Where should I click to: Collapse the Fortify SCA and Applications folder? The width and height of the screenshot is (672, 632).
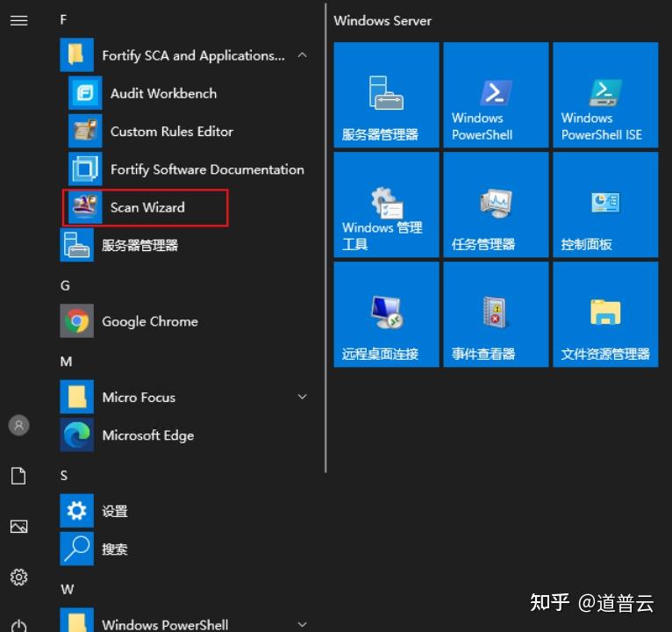tap(302, 55)
